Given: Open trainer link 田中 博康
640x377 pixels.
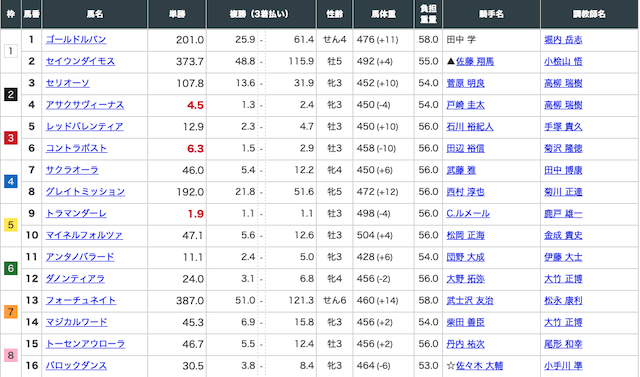Looking at the screenshot, I should [x=563, y=170].
